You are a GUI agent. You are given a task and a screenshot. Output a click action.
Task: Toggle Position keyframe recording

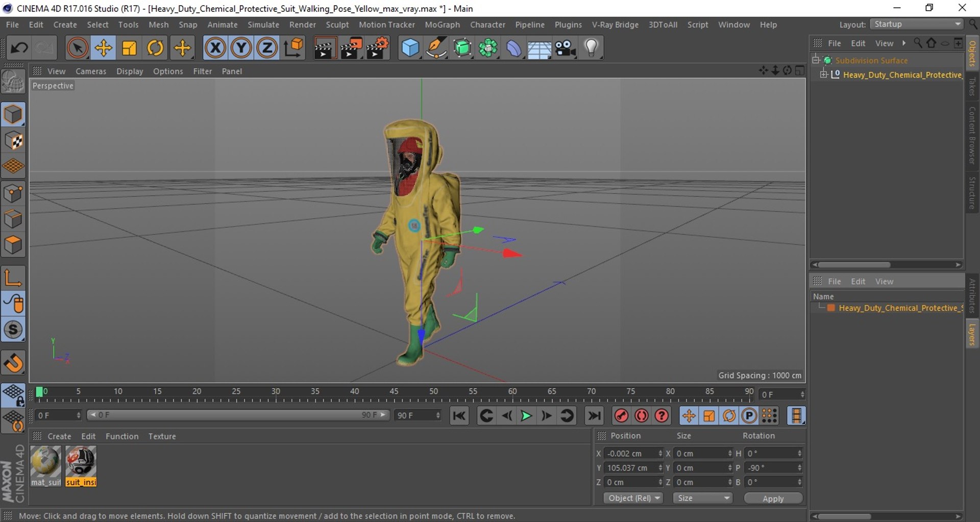point(689,416)
